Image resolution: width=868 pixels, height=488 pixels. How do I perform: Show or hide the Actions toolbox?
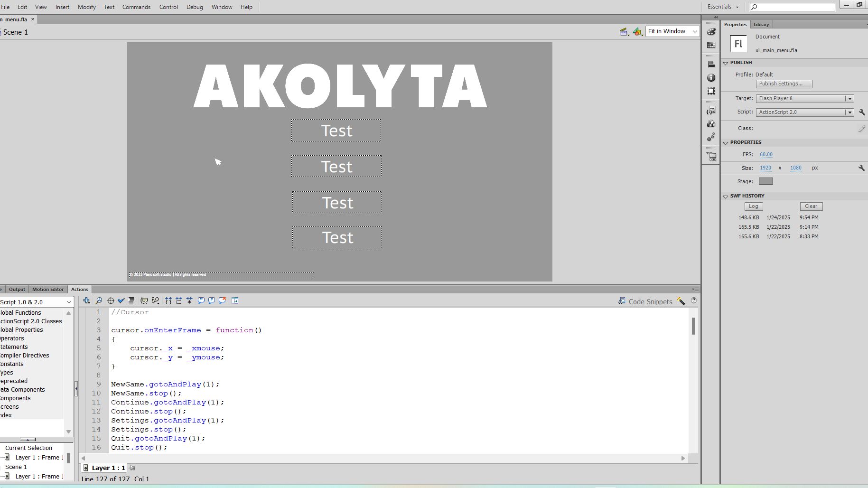point(235,300)
